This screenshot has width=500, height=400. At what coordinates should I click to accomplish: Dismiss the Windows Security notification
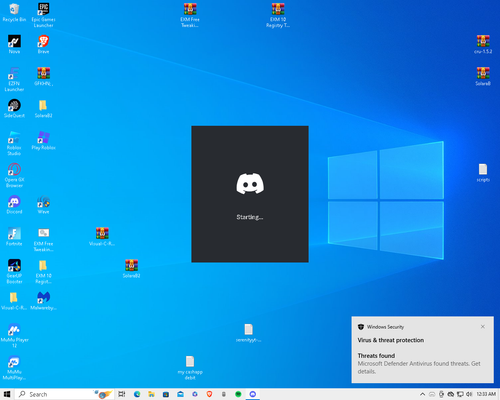point(483,327)
